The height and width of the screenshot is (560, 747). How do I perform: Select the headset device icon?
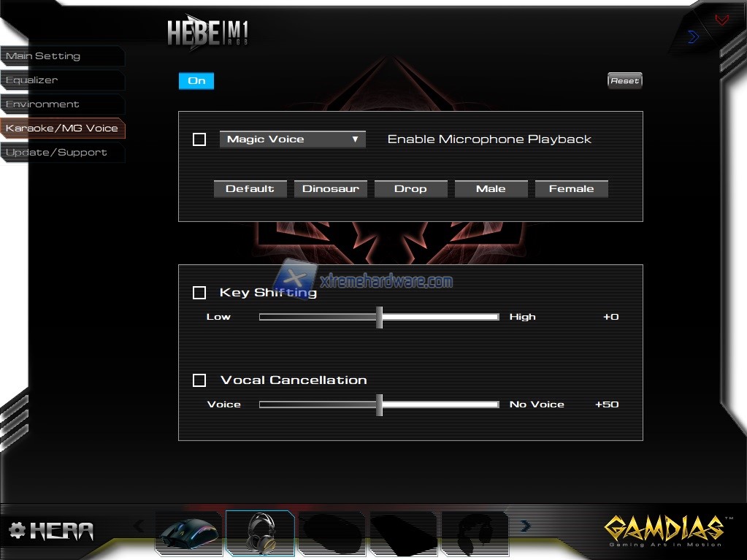click(260, 534)
